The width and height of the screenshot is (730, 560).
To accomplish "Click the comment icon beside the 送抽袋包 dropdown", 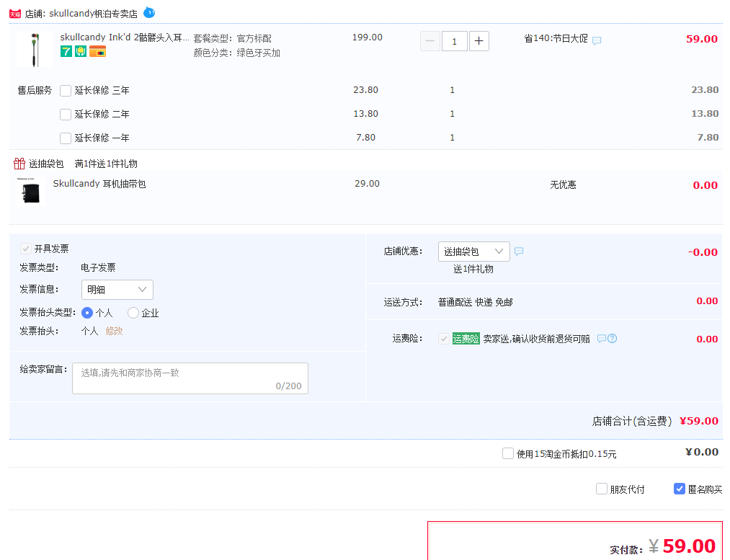I will pyautogui.click(x=519, y=252).
